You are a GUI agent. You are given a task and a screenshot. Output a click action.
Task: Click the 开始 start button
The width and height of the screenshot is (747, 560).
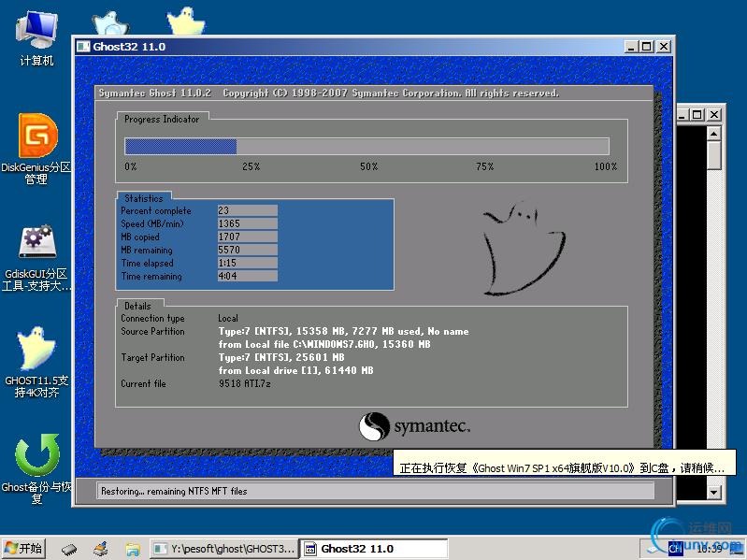point(23,549)
